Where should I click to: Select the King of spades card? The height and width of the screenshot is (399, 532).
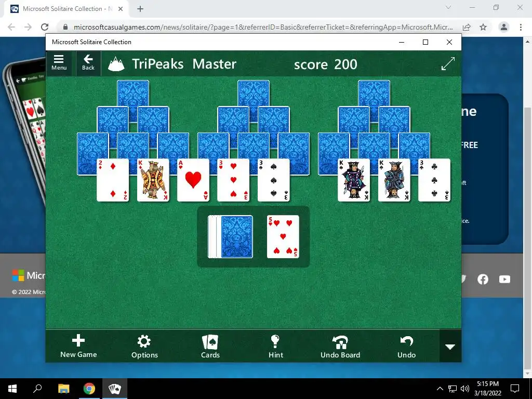[354, 180]
